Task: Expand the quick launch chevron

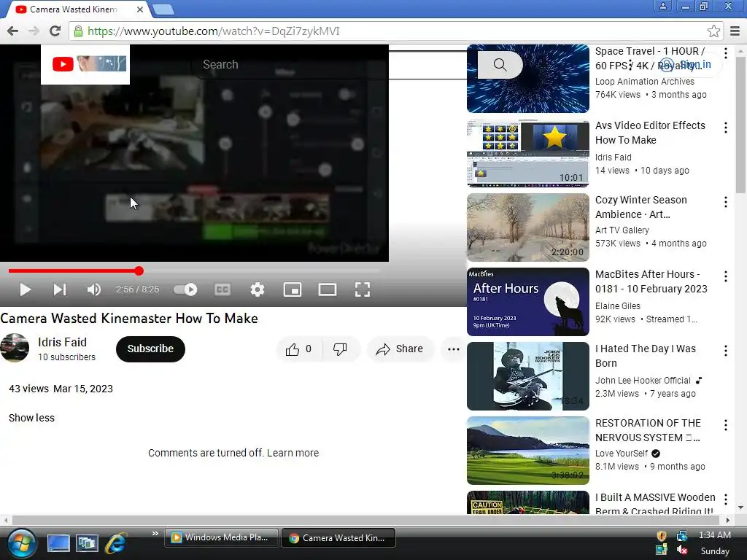Action: click(155, 534)
